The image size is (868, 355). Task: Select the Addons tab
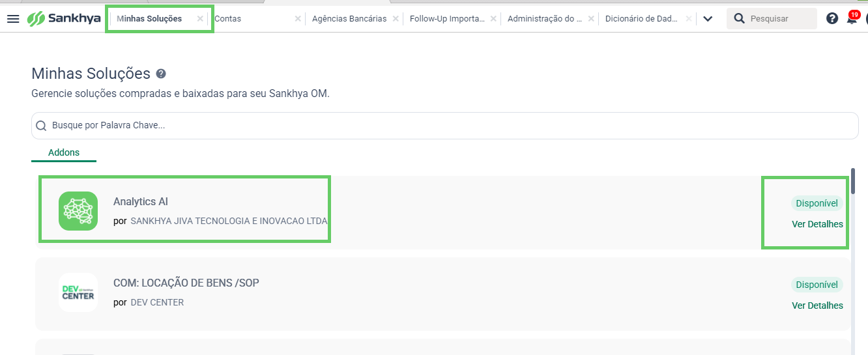(x=64, y=152)
